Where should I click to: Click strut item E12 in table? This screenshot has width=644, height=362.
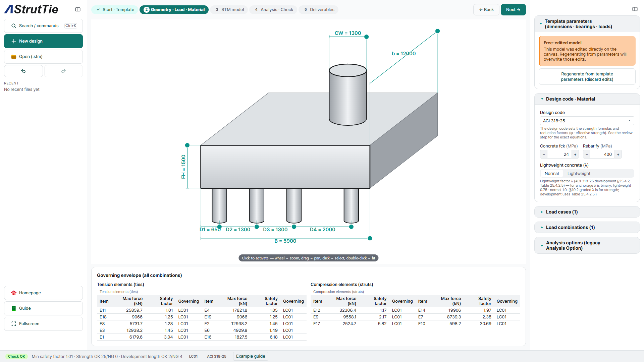click(x=316, y=310)
